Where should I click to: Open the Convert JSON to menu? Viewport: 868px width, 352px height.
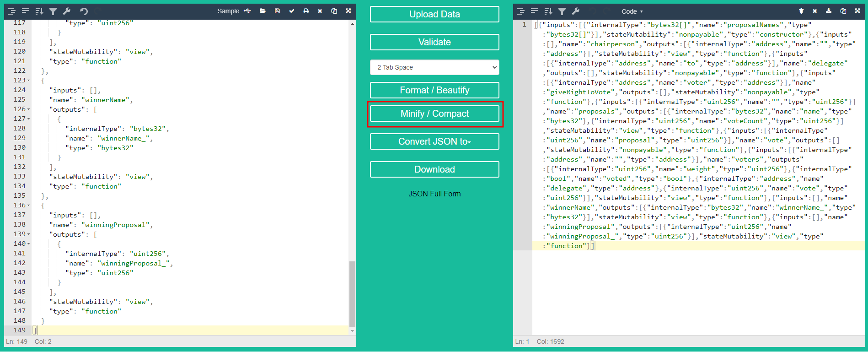434,141
